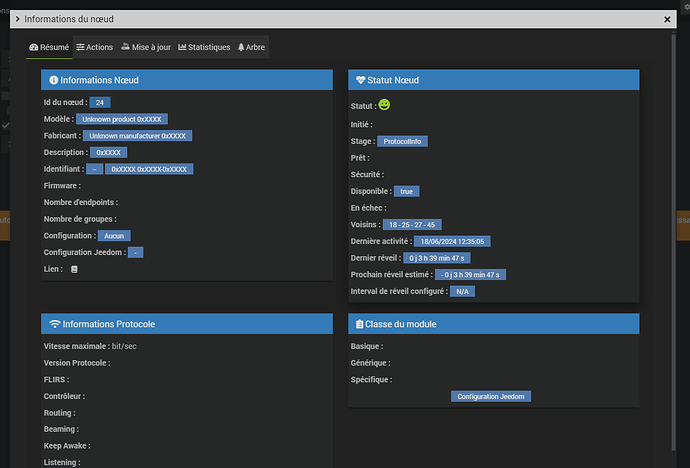The height and width of the screenshot is (468, 690).
Task: Click the wifi icon beside Informations Protocole
Action: point(54,324)
